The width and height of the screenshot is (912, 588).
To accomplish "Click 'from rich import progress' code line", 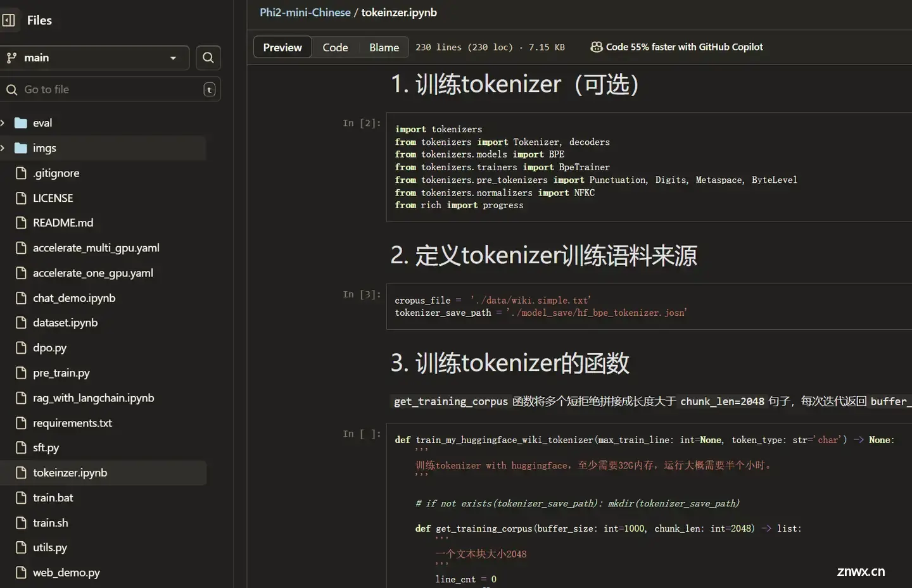I will coord(459,205).
